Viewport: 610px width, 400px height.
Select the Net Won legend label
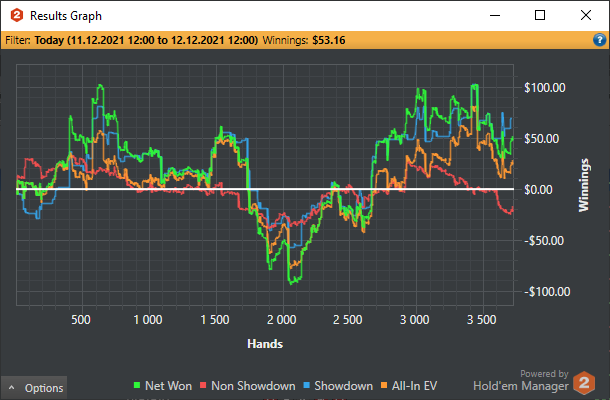[168, 386]
